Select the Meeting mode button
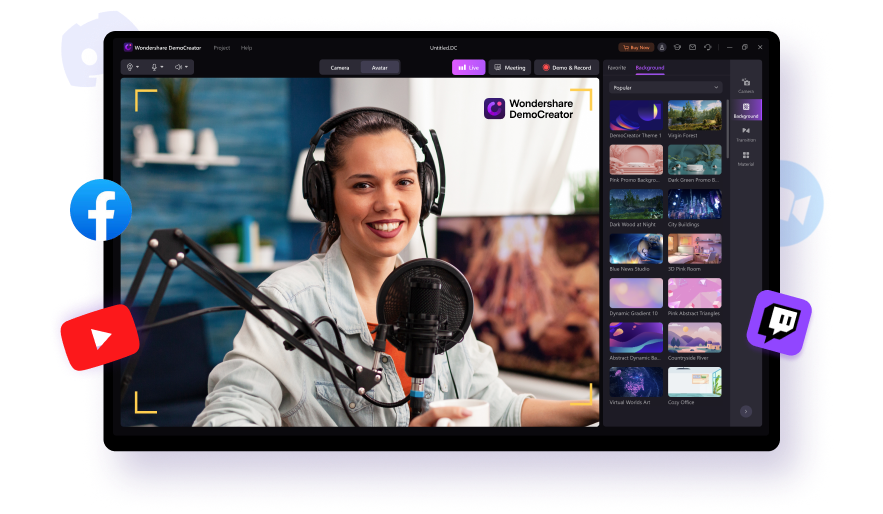Screen dimensions: 883x514 (510, 68)
